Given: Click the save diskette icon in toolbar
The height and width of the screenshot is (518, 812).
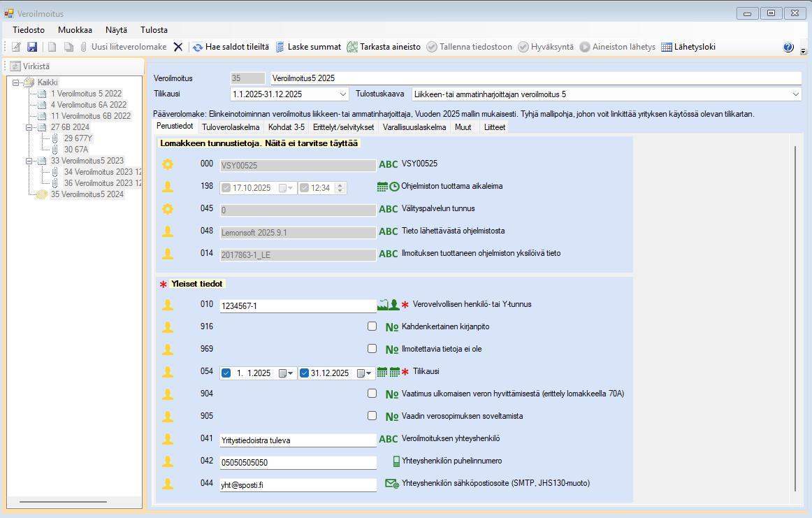Looking at the screenshot, I should tap(32, 47).
